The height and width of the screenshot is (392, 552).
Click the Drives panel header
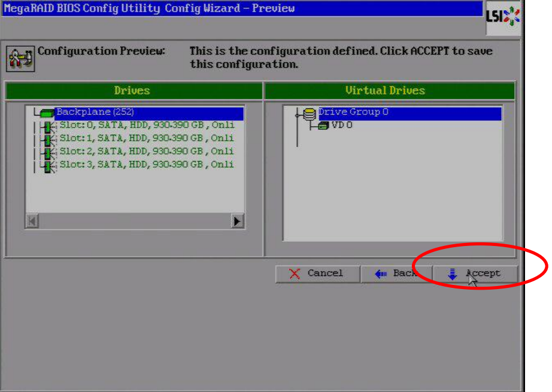(x=134, y=91)
